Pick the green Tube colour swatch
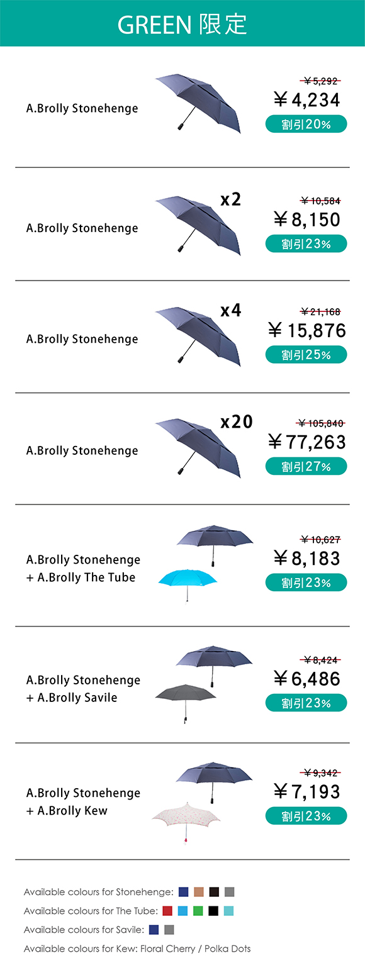Screen dimensions: 365x980 pos(198,911)
